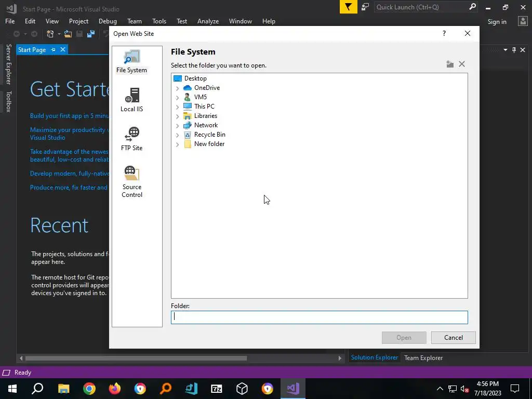Show hidden system tray icons
532x399 pixels.
pos(440,389)
